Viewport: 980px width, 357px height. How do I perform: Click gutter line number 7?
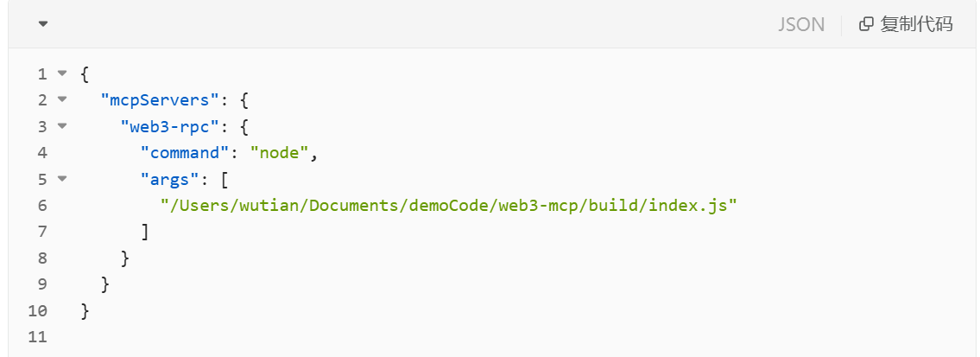42,232
